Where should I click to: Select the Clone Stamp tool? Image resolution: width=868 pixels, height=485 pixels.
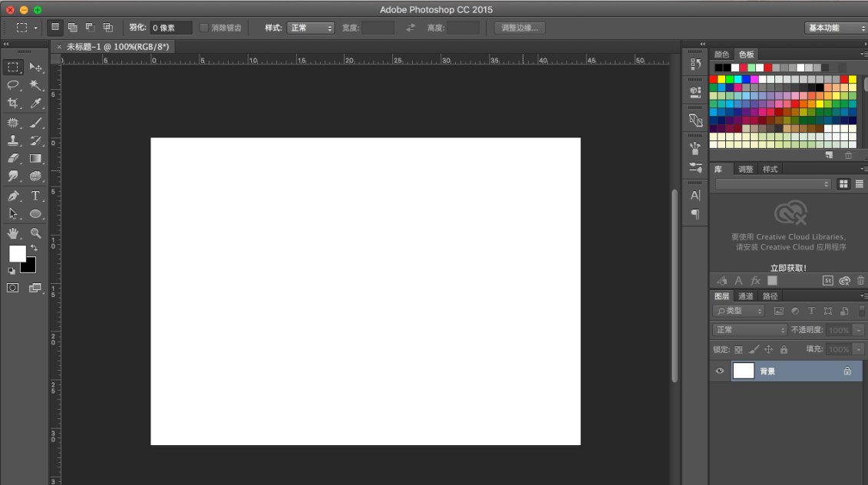point(13,140)
